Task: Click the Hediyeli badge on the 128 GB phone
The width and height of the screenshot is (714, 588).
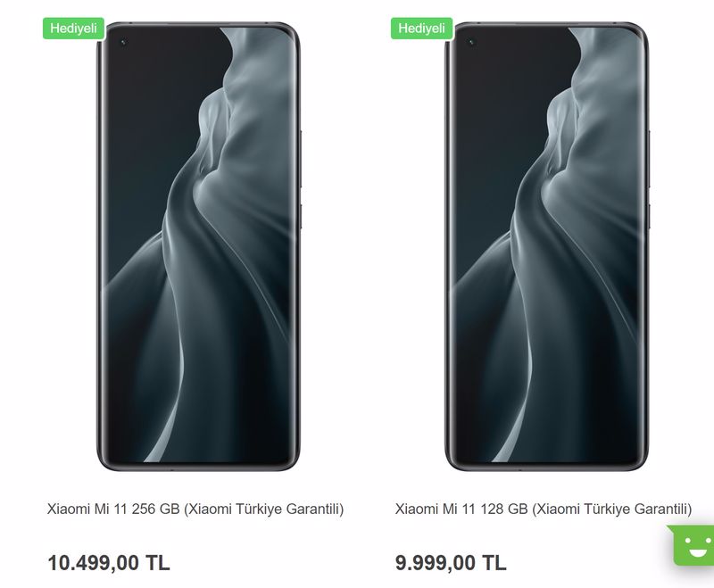Action: [421, 29]
